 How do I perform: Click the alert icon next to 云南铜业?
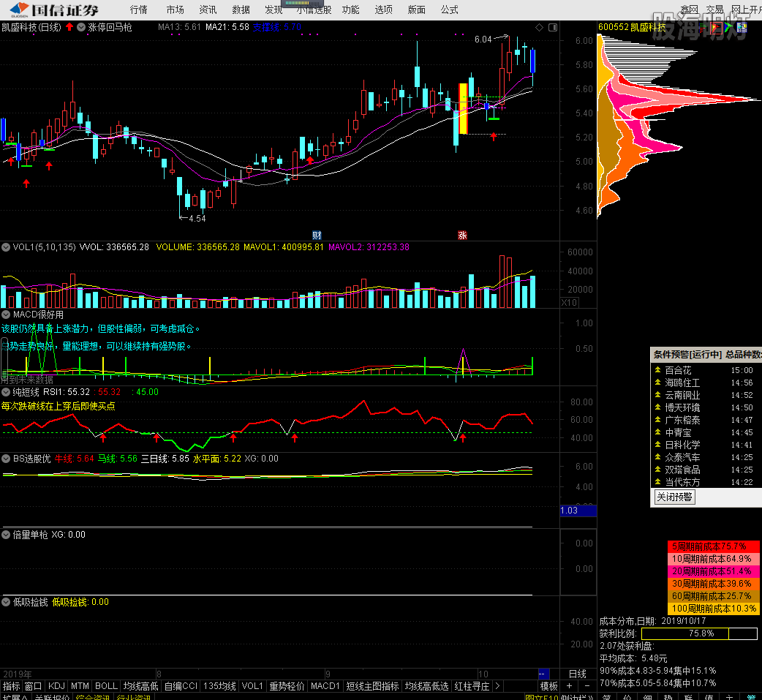click(x=657, y=395)
